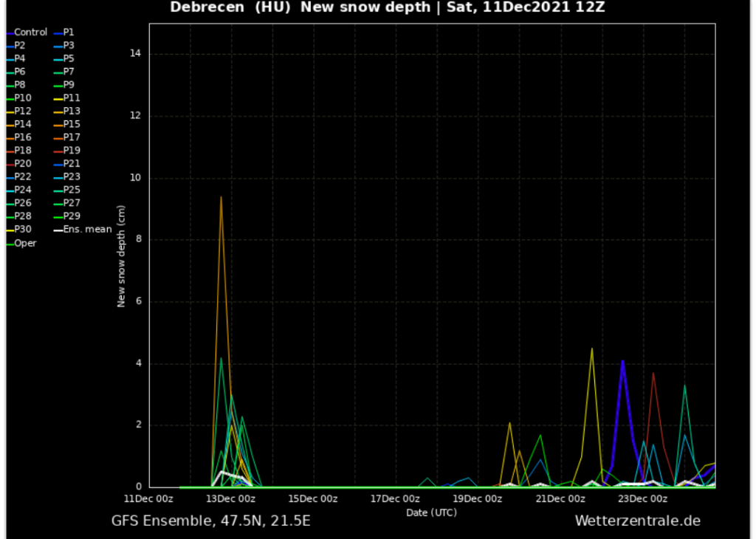Open the Wetterzentrale.de link
Screen dimensions: 756x539
(x=637, y=521)
